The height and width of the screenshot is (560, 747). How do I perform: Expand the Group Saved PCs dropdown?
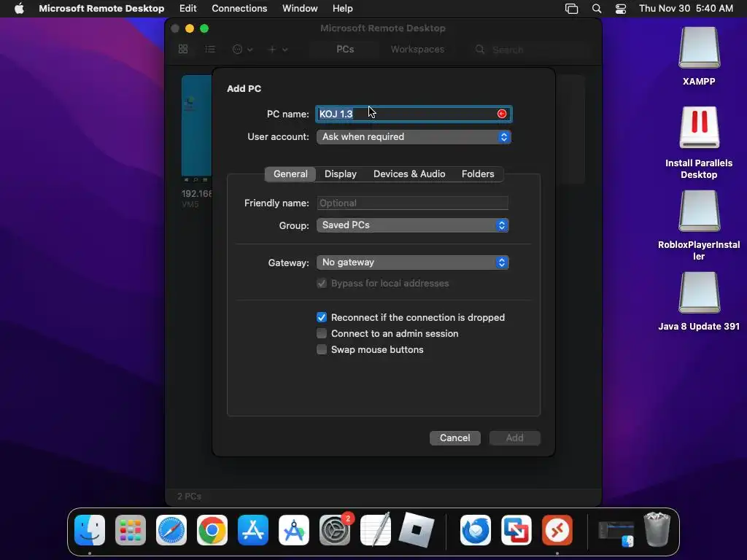(413, 225)
